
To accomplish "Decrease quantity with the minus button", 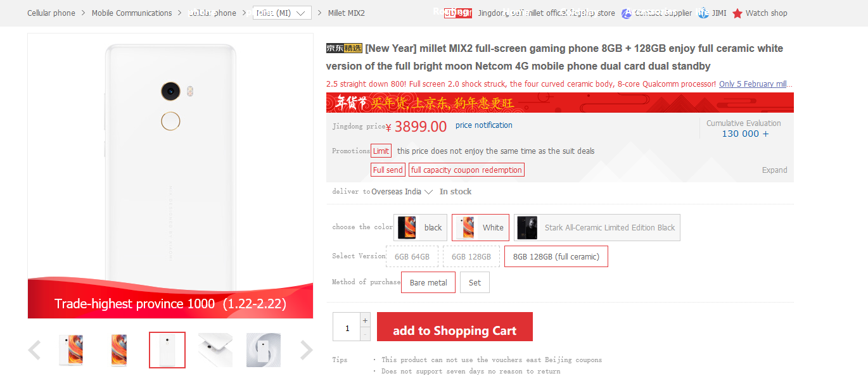I will click(x=365, y=334).
